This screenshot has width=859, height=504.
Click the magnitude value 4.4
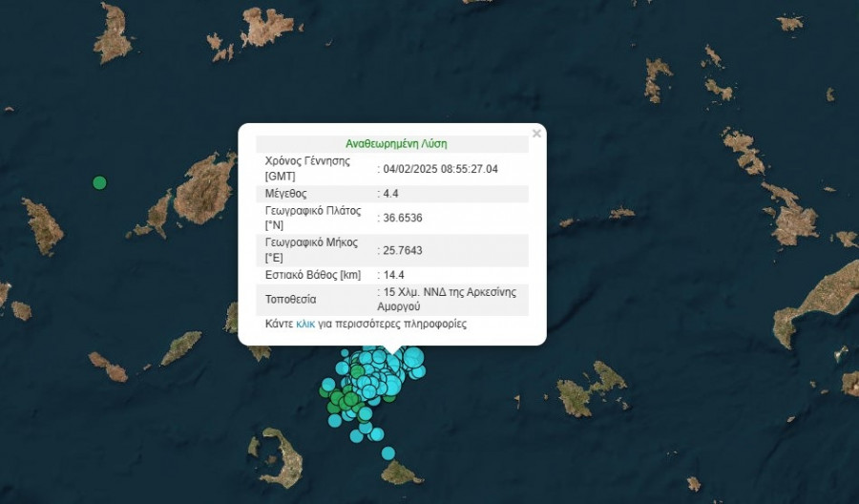(x=391, y=194)
